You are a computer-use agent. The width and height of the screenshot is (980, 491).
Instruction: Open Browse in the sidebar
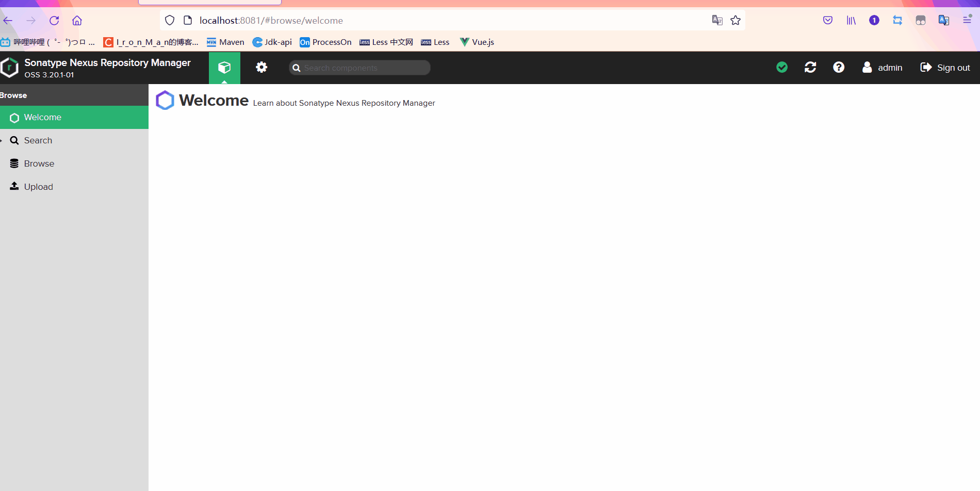click(74, 163)
